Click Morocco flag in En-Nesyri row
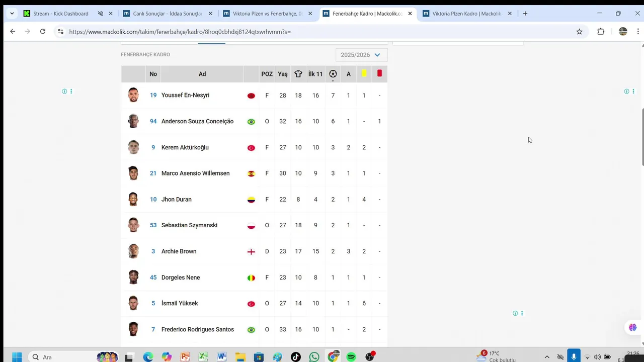The height and width of the screenshot is (362, 644). click(x=251, y=96)
